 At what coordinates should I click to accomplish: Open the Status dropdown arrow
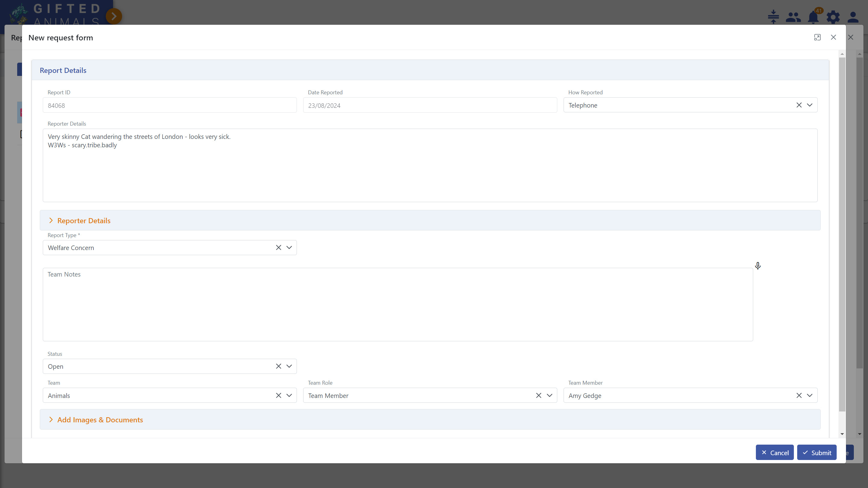tap(289, 366)
